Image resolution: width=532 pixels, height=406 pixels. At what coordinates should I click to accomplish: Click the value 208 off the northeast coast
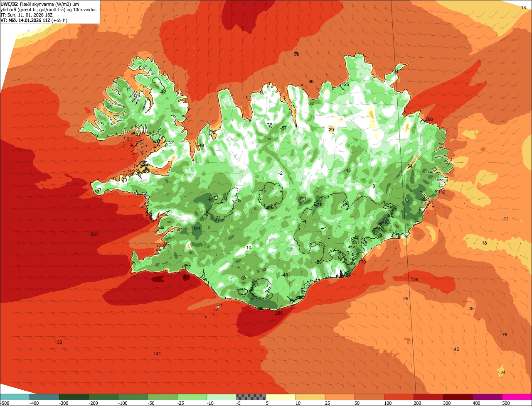429,119
